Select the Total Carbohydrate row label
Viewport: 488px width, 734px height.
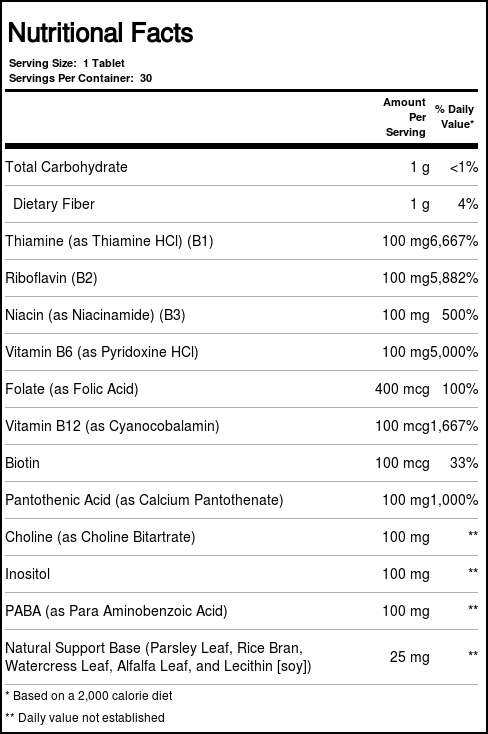66,167
